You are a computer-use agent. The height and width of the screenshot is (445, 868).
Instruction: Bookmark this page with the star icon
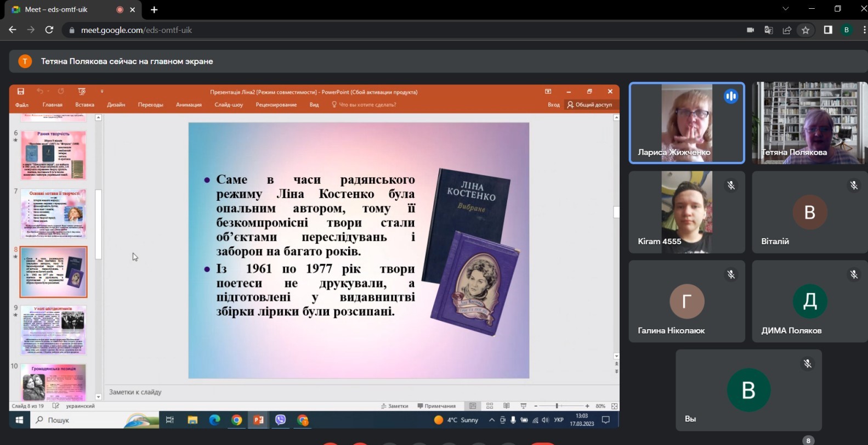click(805, 30)
